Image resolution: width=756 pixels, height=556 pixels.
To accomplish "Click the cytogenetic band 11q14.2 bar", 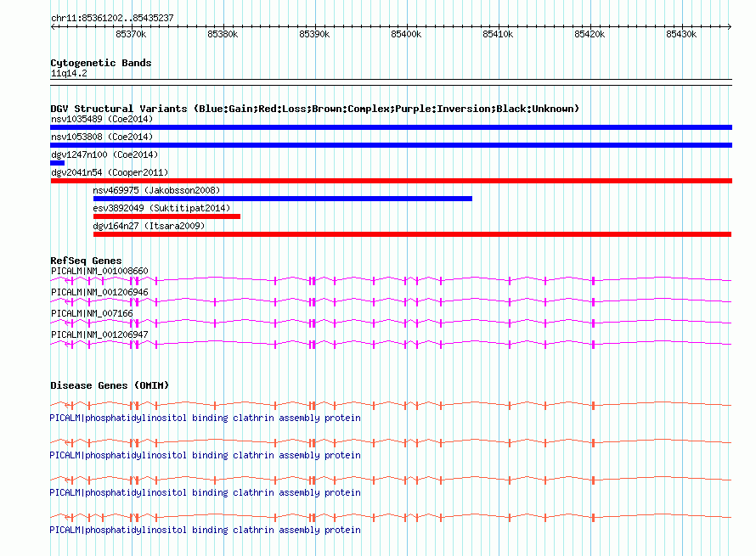I will [x=391, y=82].
